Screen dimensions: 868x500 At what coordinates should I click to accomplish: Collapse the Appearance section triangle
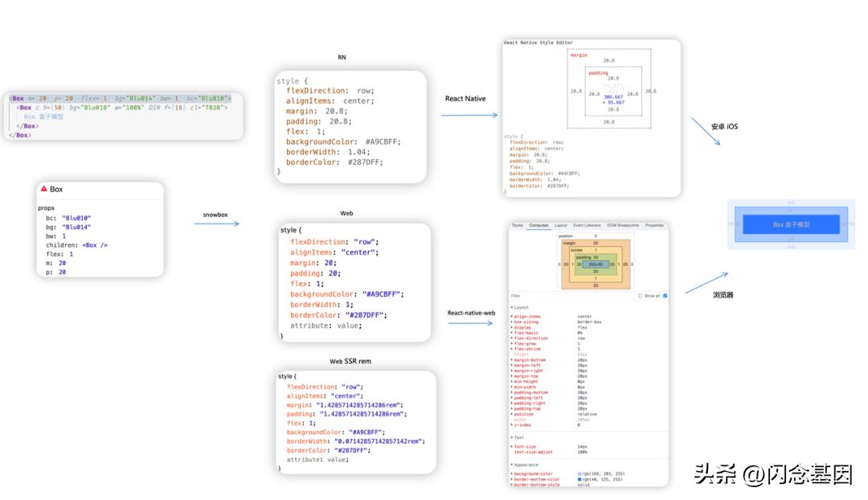click(512, 465)
